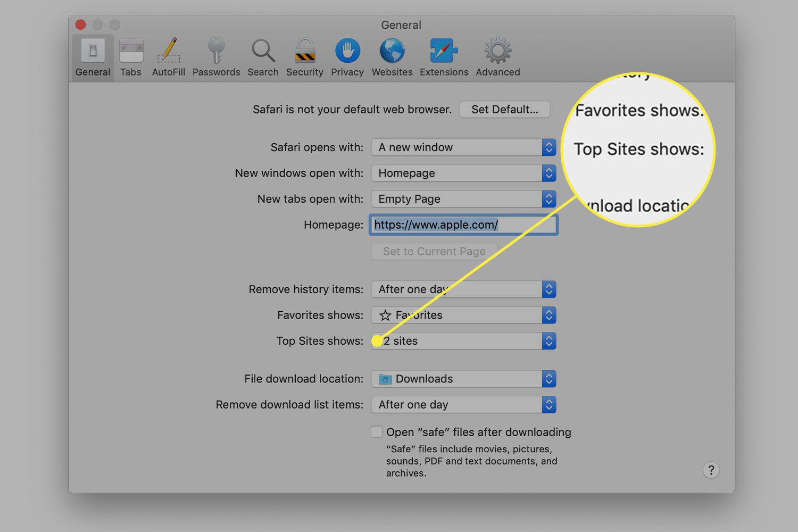
Task: Click the General window title
Action: (x=401, y=25)
